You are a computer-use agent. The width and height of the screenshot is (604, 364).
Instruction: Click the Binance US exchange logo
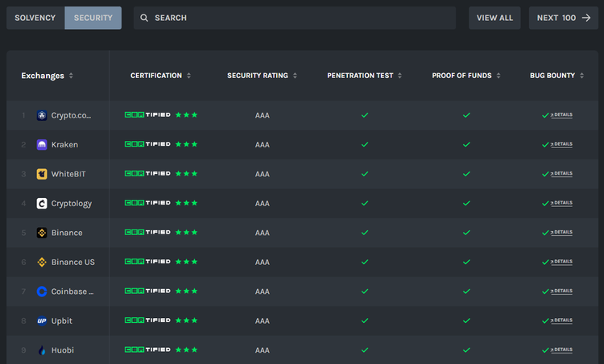[x=42, y=262]
